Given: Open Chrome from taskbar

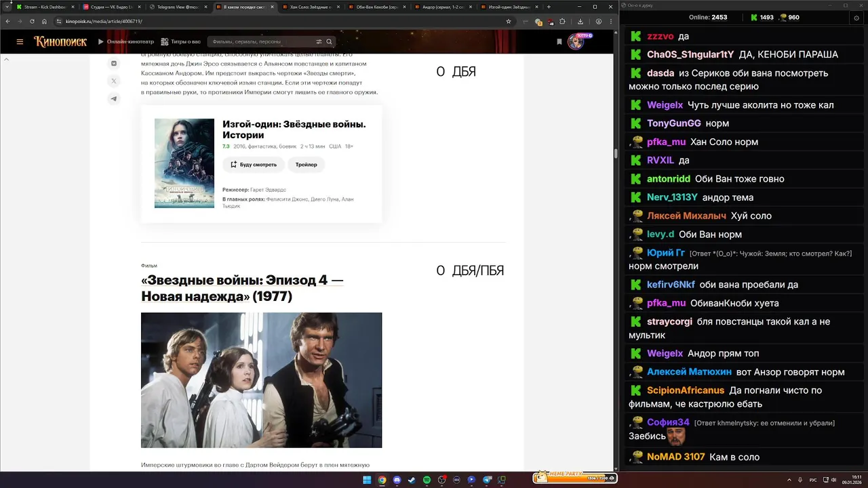Looking at the screenshot, I should click(382, 480).
